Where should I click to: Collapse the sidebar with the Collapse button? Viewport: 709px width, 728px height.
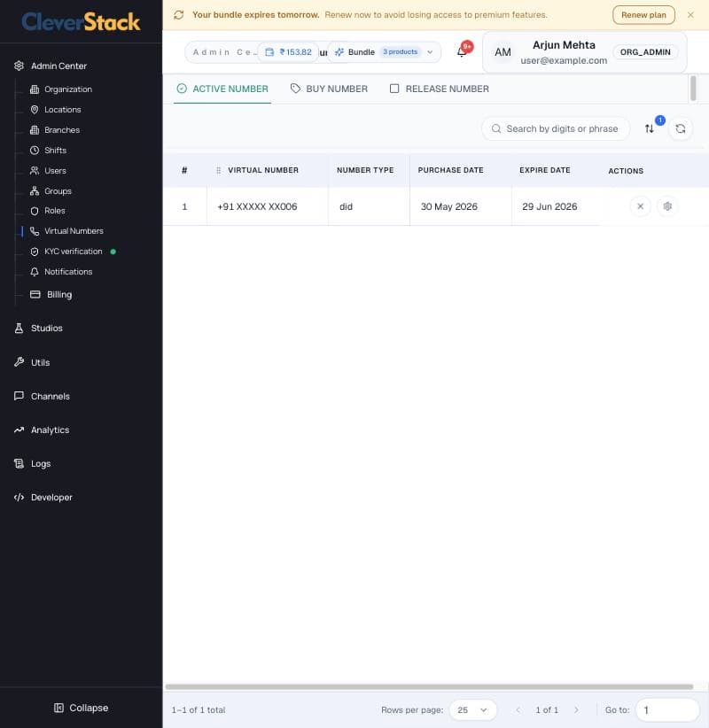tap(82, 708)
